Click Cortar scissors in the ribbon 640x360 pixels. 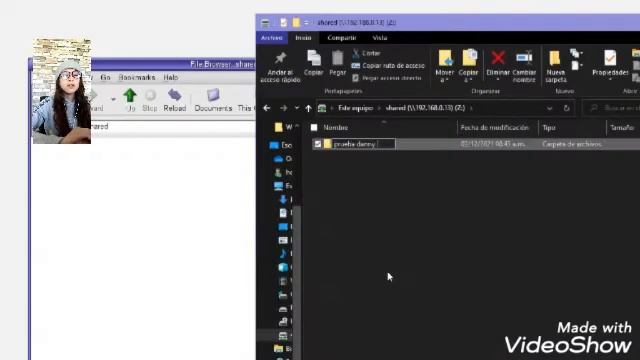[x=367, y=53]
